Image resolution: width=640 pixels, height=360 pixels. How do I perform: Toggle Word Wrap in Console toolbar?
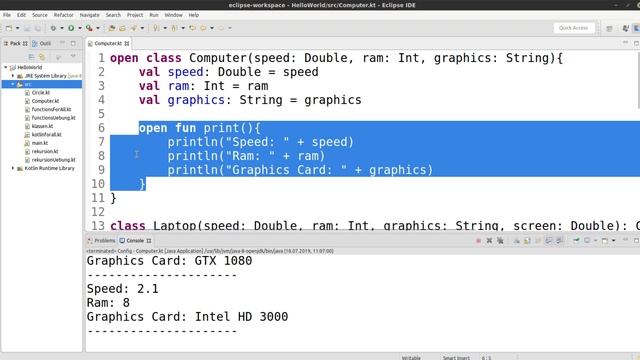click(538, 241)
